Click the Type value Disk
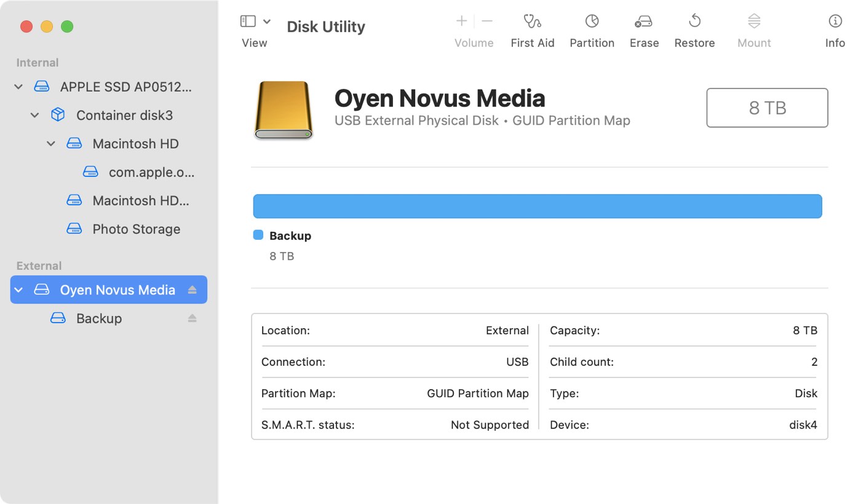 click(x=806, y=393)
